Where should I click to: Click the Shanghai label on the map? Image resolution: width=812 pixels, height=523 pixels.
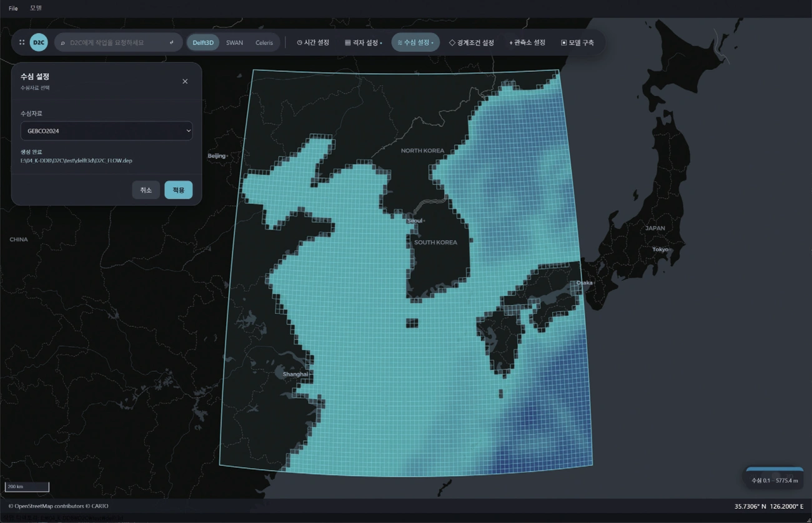[x=295, y=374]
